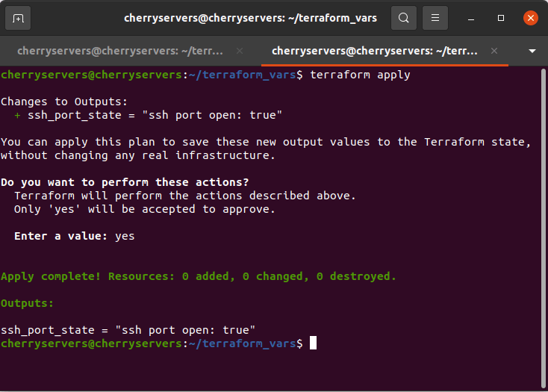548x392 pixels.
Task: Expand the tab list dropdown arrow
Action: pos(532,51)
